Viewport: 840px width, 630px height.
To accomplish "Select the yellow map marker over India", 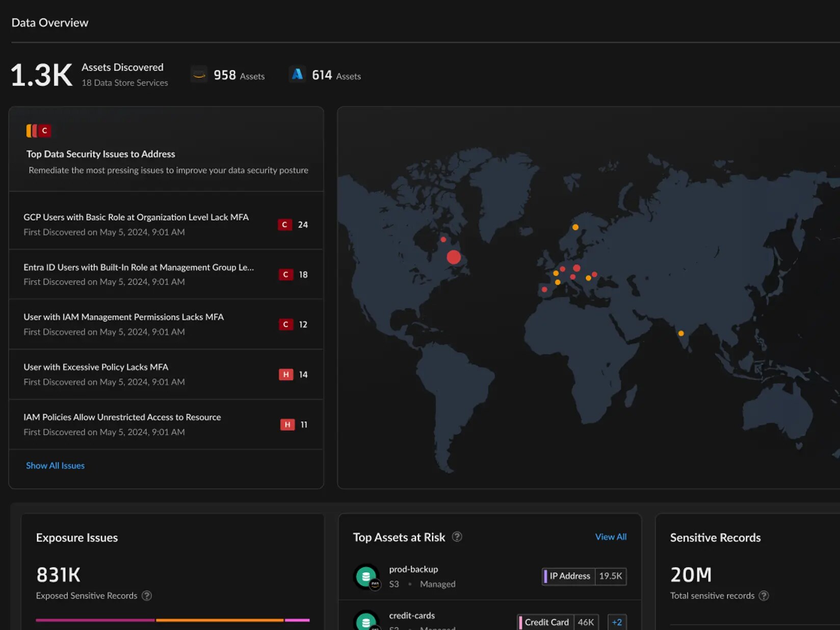I will click(680, 332).
